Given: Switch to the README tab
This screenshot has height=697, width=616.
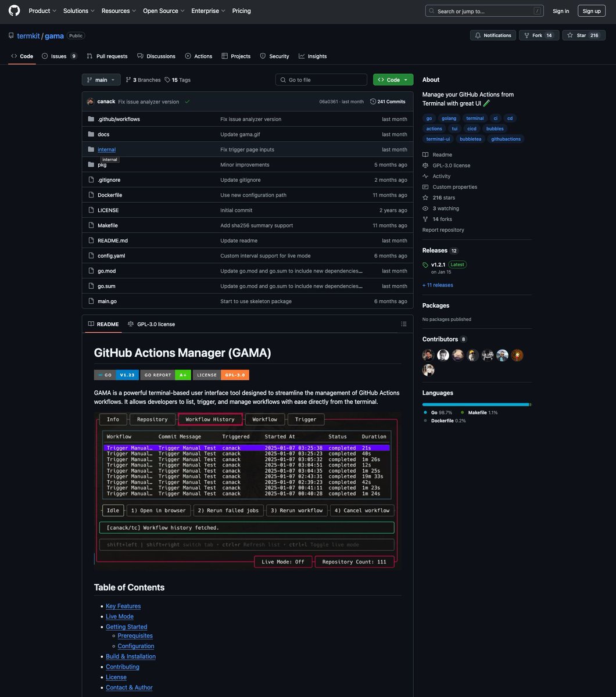Looking at the screenshot, I should 103,324.
